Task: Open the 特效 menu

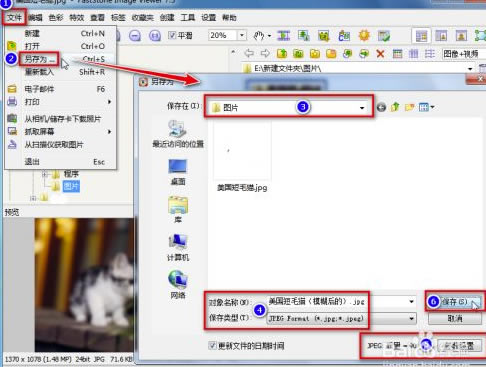Action: (x=76, y=17)
